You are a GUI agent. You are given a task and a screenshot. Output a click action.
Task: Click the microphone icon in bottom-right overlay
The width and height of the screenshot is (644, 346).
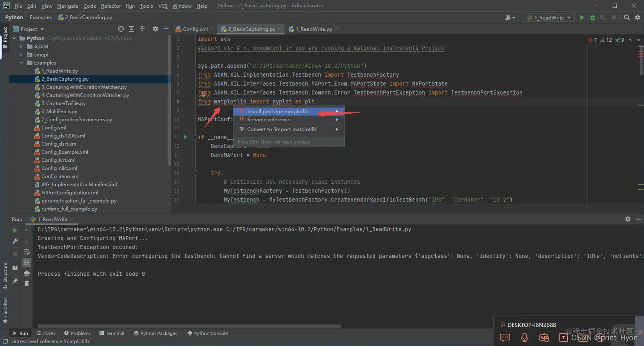[525, 337]
